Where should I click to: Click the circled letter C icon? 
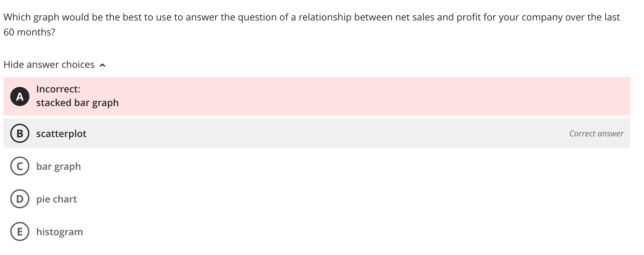[19, 166]
